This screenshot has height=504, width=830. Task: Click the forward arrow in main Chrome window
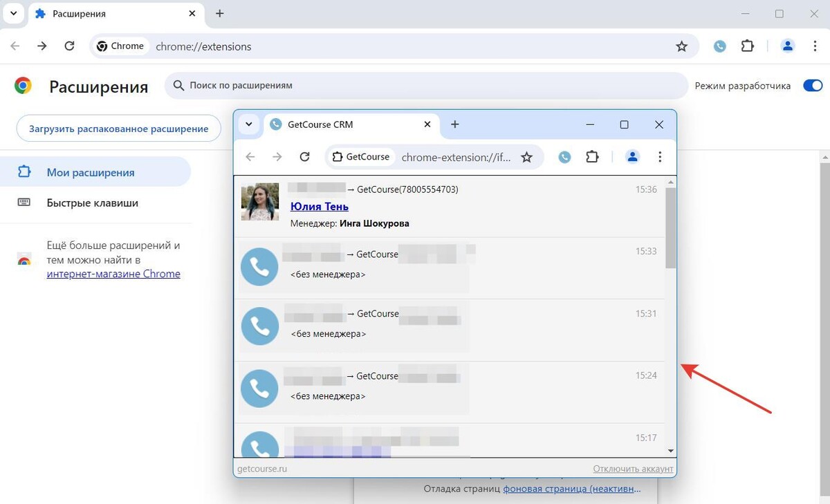(42, 46)
